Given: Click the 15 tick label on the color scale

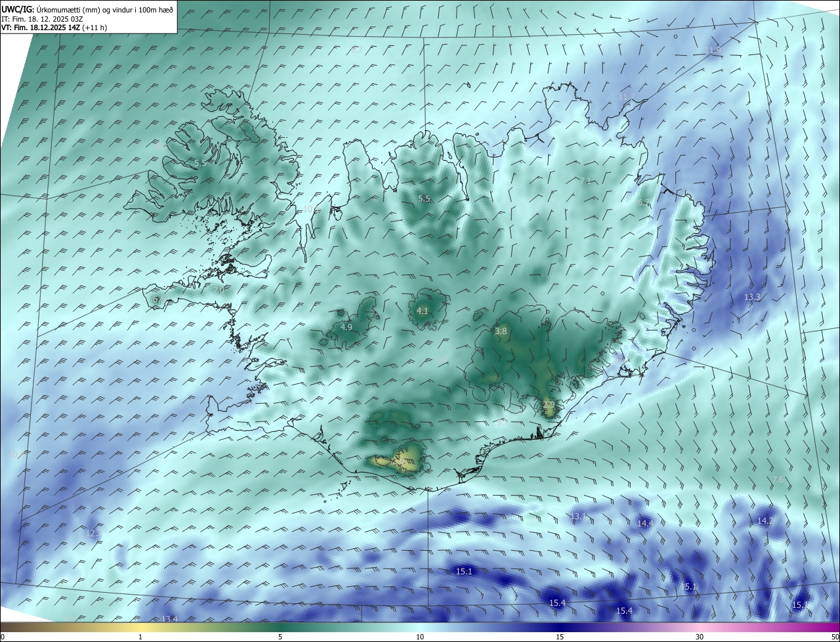Looking at the screenshot, I should point(560,637).
